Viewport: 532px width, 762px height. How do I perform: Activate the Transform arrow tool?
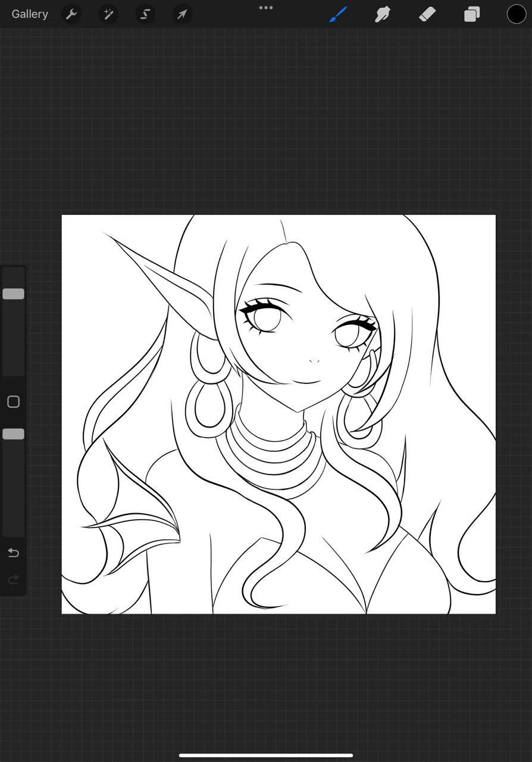tap(182, 14)
